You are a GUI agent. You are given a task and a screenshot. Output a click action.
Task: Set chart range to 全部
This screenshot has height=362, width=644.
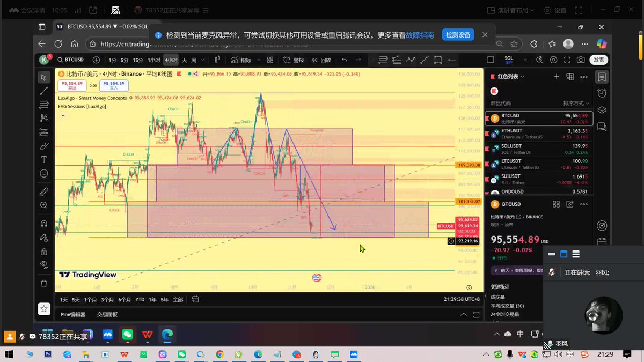coord(178,299)
